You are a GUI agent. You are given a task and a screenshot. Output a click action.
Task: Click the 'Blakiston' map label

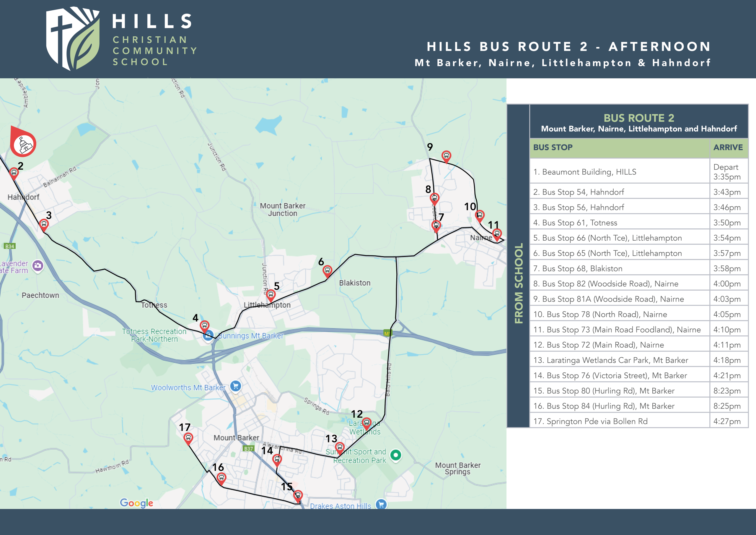click(x=355, y=283)
